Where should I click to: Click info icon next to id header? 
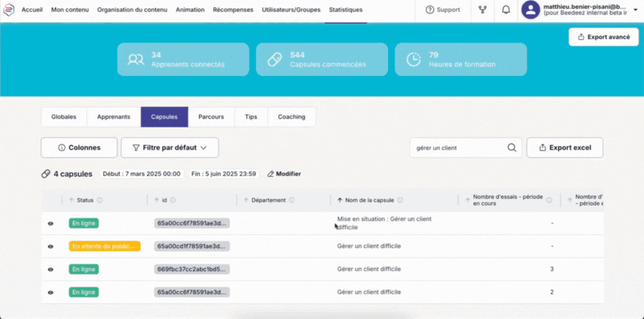[173, 200]
